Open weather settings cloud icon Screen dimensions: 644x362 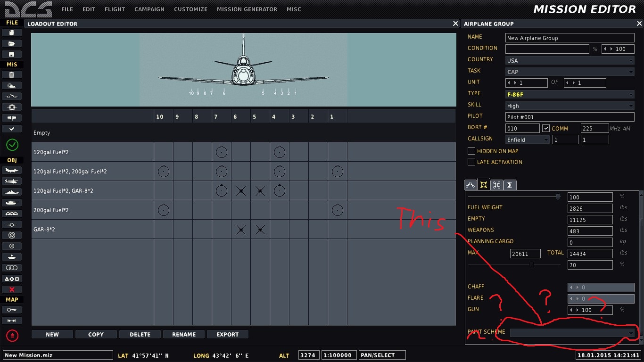[12, 85]
